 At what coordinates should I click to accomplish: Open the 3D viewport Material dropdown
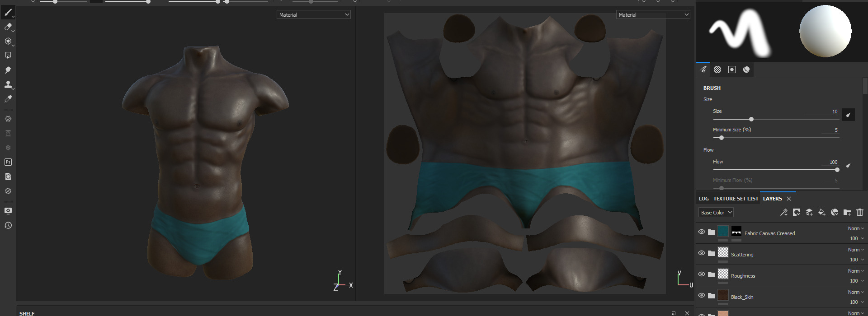click(313, 15)
